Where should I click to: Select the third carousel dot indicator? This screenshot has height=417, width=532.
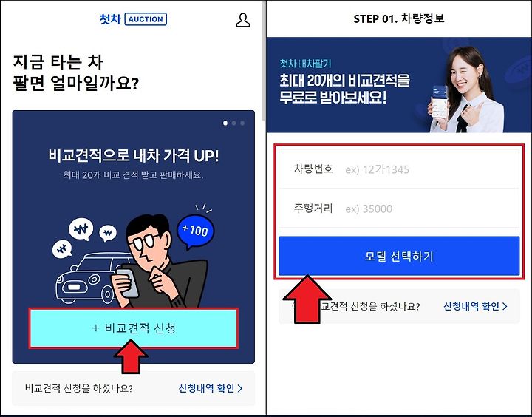pyautogui.click(x=242, y=123)
